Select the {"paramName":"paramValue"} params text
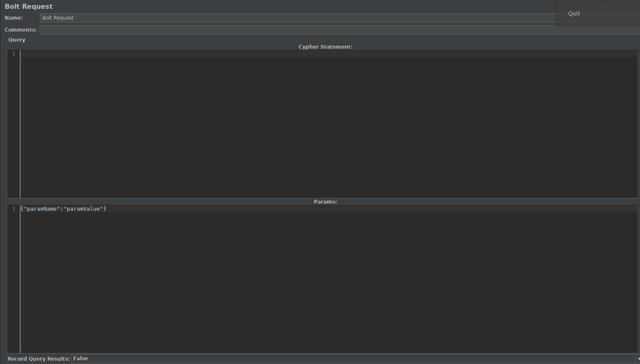This screenshot has height=364, width=640. coord(63,209)
